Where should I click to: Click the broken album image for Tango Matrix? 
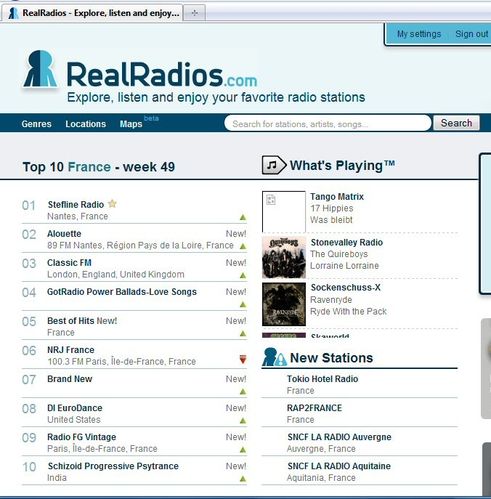(284, 211)
